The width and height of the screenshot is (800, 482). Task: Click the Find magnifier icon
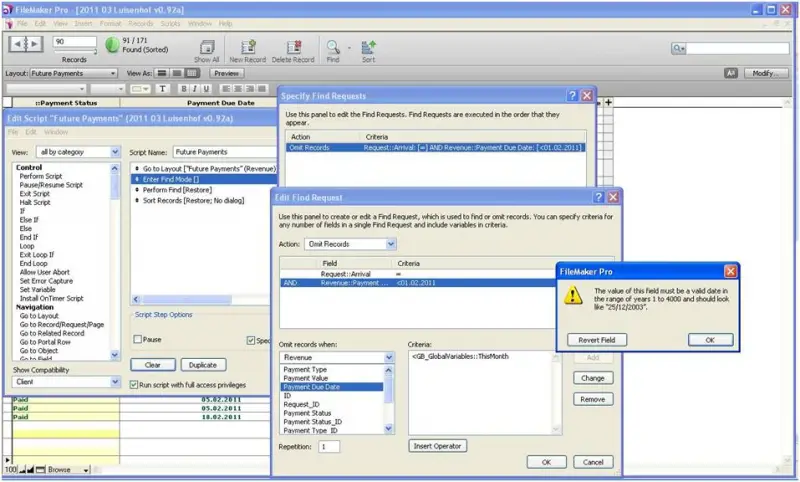(333, 47)
